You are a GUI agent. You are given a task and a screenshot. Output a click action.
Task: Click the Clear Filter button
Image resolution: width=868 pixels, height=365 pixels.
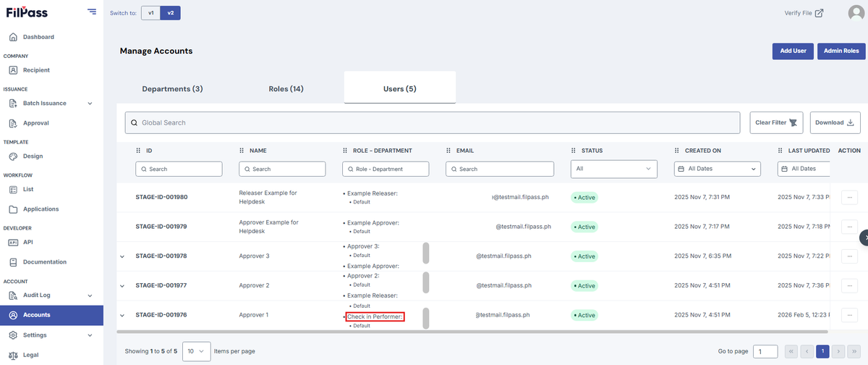point(777,122)
